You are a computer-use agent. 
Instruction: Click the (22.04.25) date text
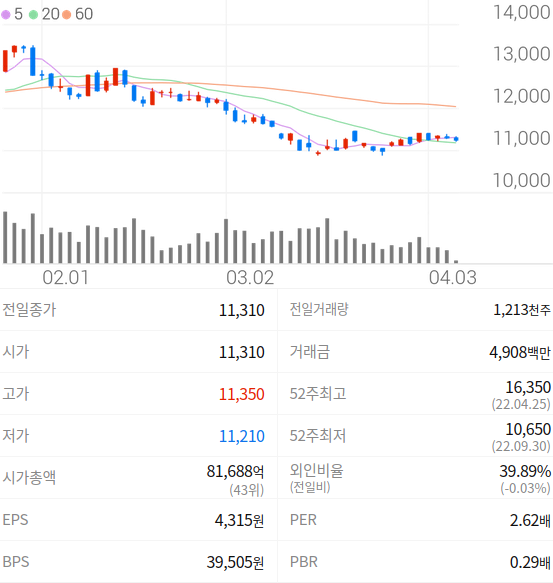[521, 404]
